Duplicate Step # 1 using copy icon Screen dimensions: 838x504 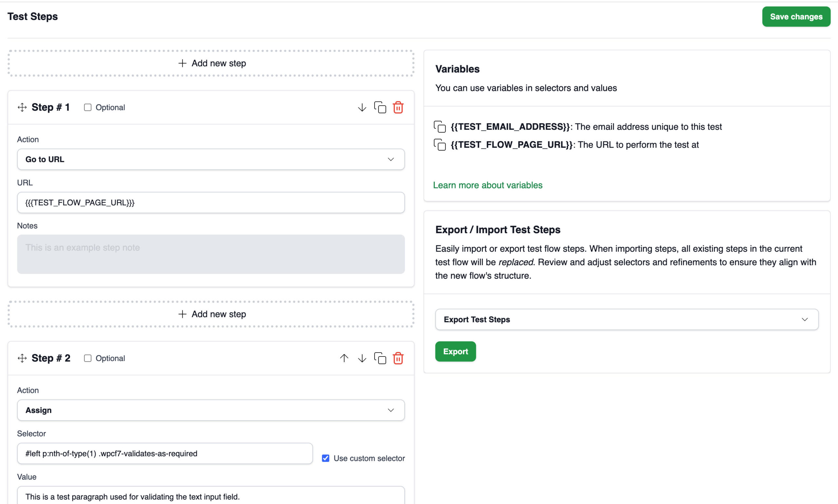pyautogui.click(x=380, y=107)
